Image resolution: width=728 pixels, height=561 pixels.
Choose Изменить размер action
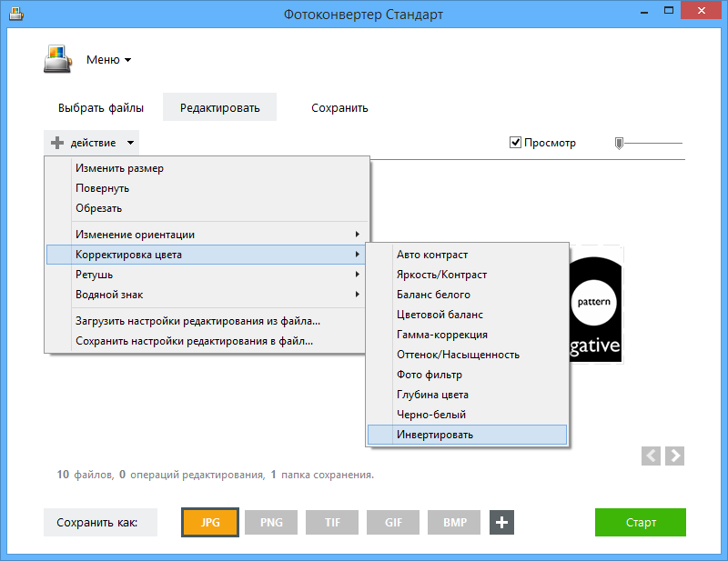click(207, 168)
